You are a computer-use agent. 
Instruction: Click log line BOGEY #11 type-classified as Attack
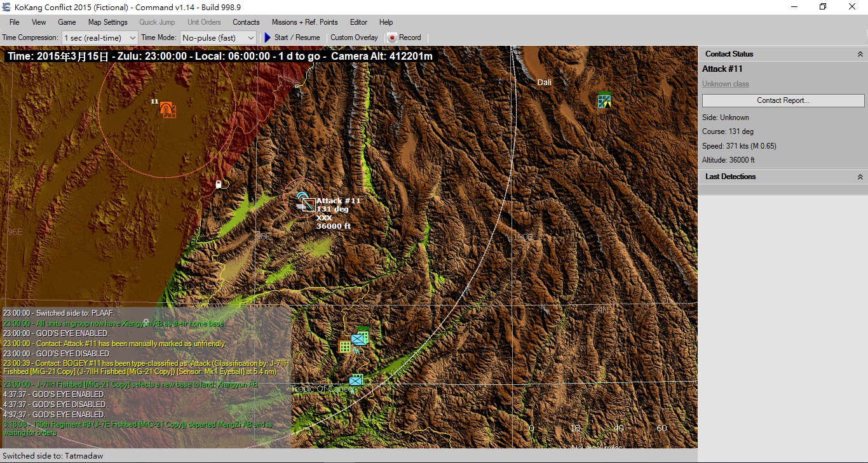[x=146, y=368]
